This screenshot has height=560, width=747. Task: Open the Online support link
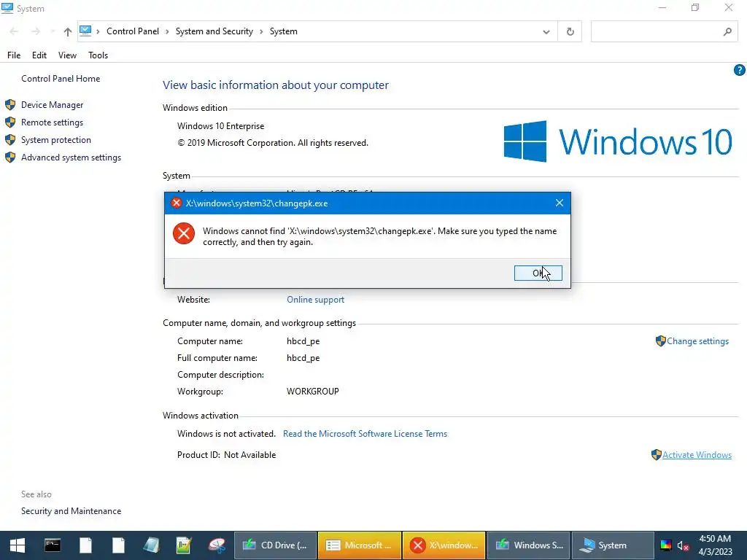[x=315, y=300]
